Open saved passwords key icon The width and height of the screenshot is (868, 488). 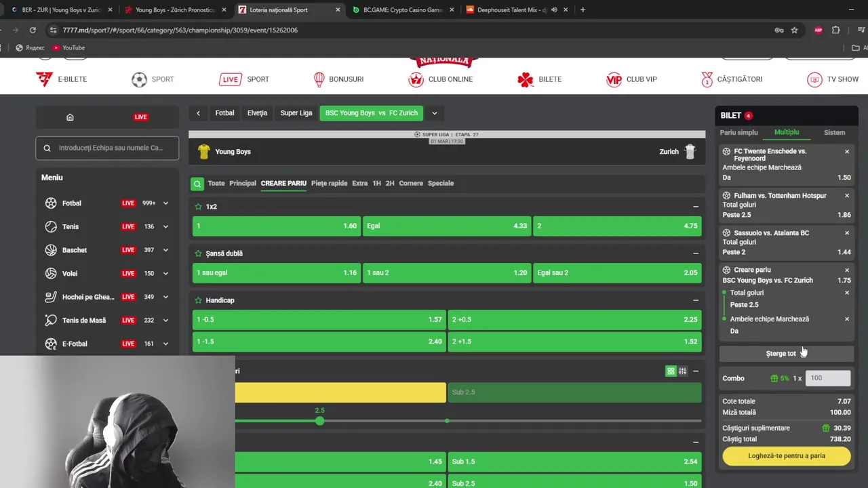click(779, 30)
